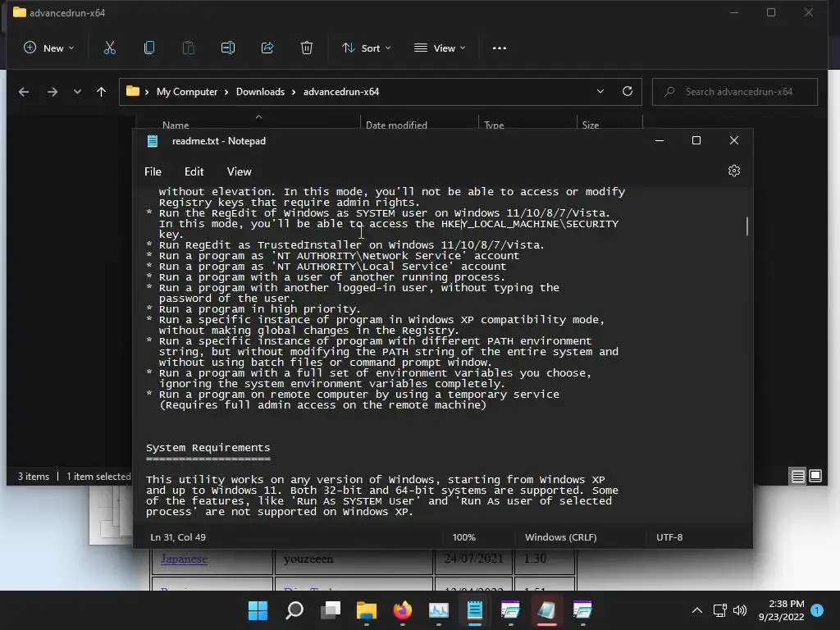Switch Explorer to large thumbnails view icon
Image resolution: width=840 pixels, height=630 pixels.
click(x=815, y=476)
